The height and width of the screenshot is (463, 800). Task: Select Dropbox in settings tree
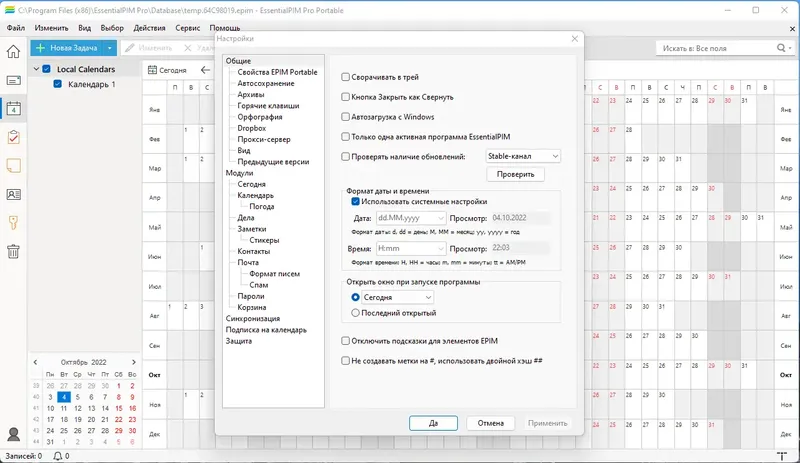point(252,128)
